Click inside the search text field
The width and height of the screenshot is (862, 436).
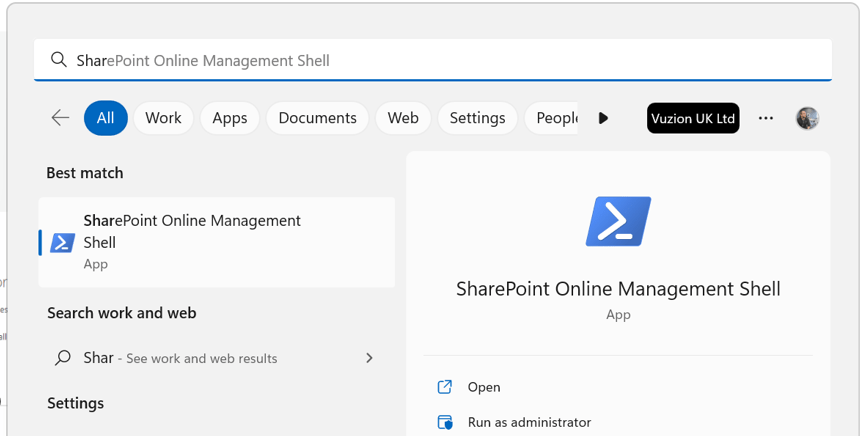(450, 61)
